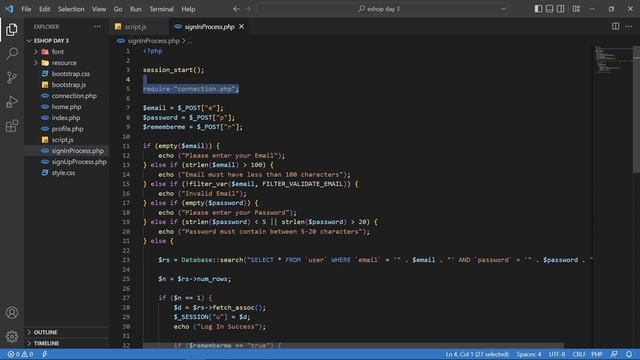Switch to the script.js editor tab
640x360 pixels.
(x=136, y=27)
